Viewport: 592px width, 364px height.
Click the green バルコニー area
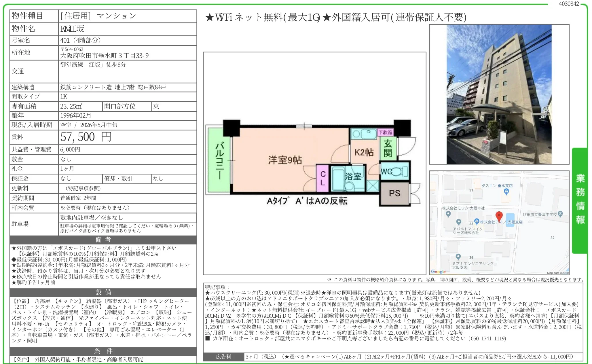click(219, 160)
